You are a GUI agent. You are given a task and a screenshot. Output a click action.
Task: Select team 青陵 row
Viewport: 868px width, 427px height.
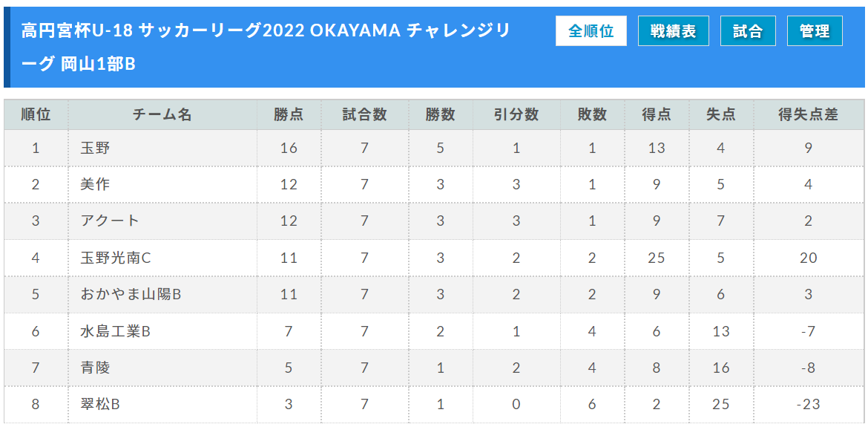click(x=434, y=368)
